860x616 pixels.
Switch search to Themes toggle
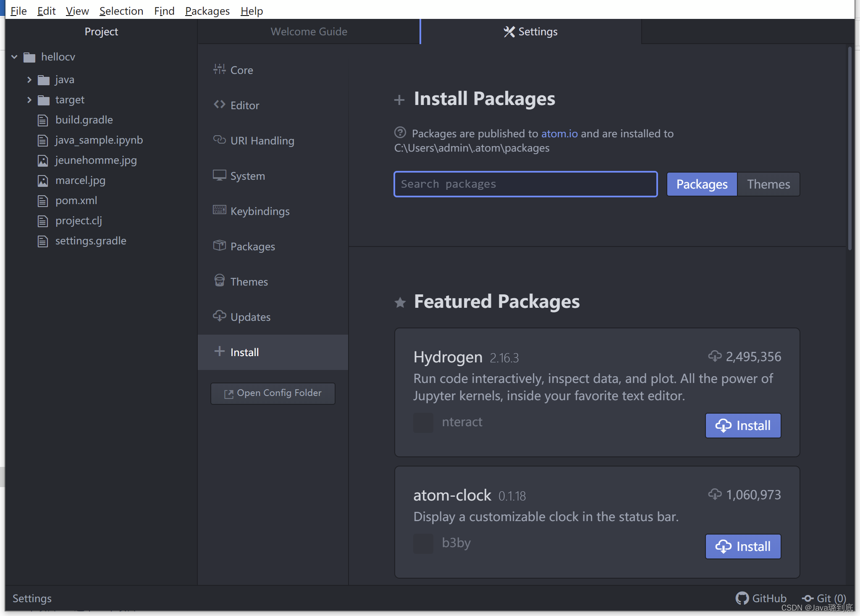coord(768,184)
